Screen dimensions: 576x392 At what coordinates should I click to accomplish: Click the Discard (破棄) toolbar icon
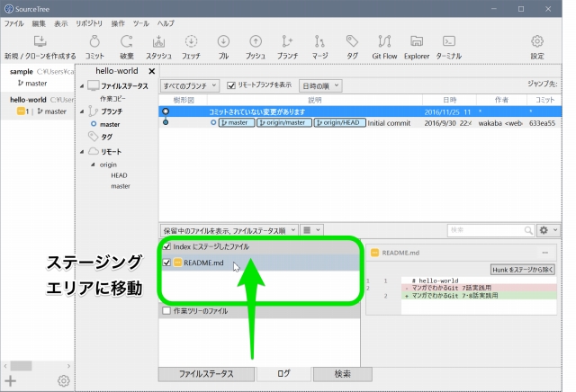[127, 41]
